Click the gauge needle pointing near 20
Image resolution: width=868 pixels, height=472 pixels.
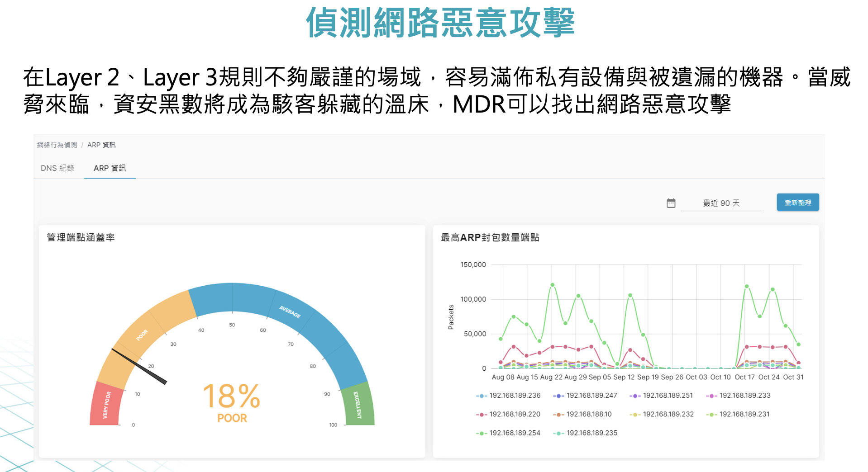(139, 367)
